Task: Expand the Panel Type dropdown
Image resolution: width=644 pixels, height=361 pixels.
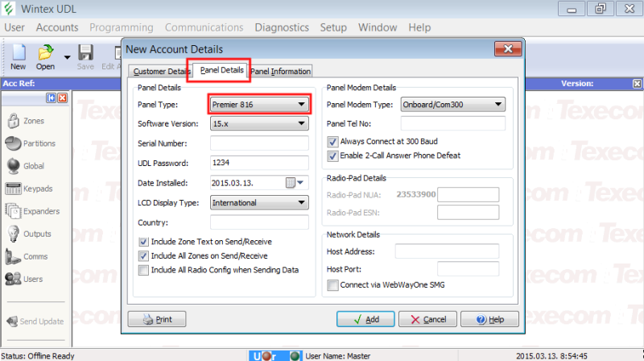Action: point(300,104)
